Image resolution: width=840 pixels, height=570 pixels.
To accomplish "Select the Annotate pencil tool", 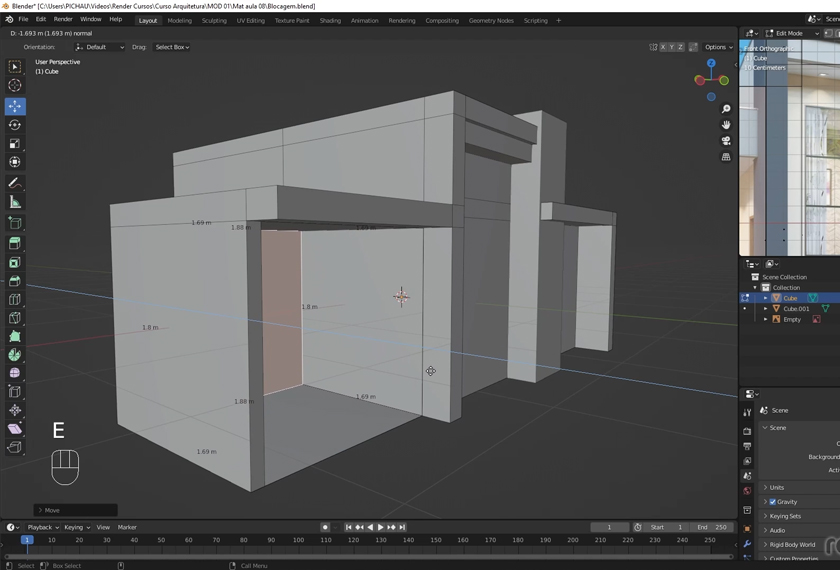I will (15, 183).
